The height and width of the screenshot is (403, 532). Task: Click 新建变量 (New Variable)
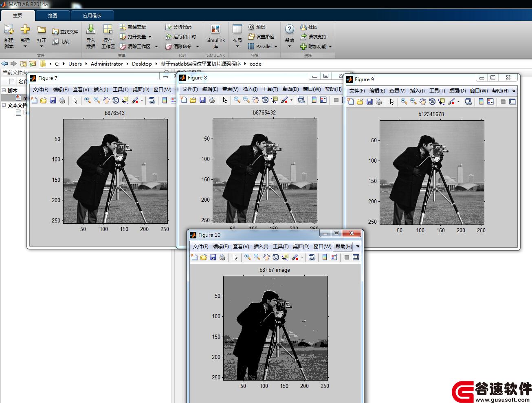(x=133, y=27)
